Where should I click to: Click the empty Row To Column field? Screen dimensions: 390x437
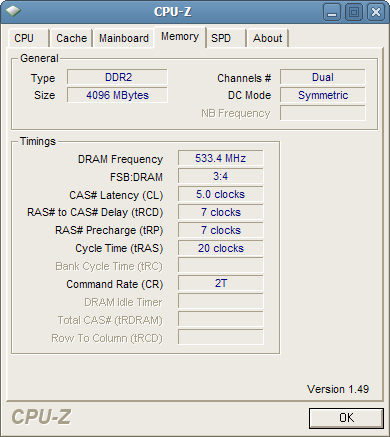(220, 337)
